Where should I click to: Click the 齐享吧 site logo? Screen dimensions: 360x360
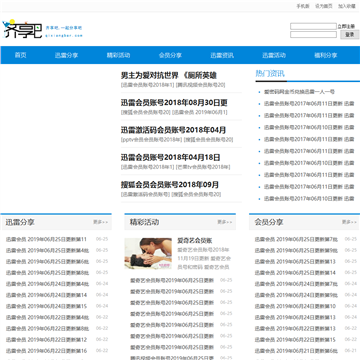point(42,30)
